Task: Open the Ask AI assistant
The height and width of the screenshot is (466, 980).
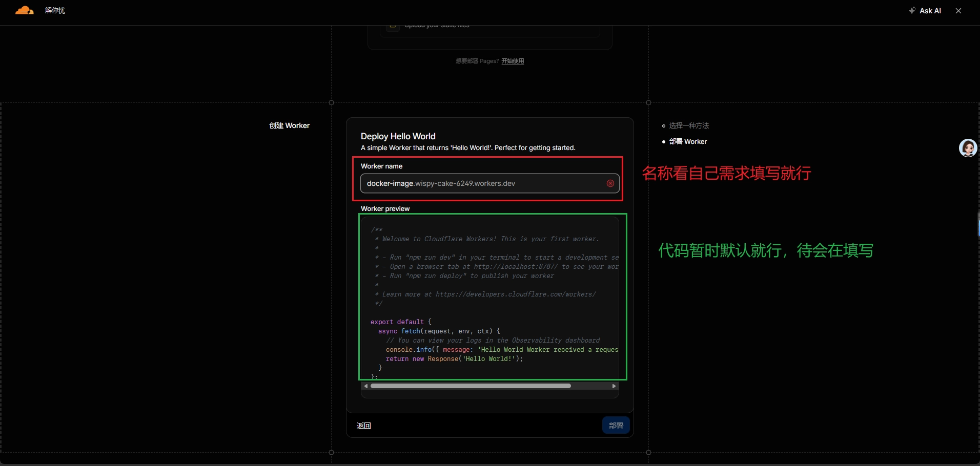Action: [925, 11]
